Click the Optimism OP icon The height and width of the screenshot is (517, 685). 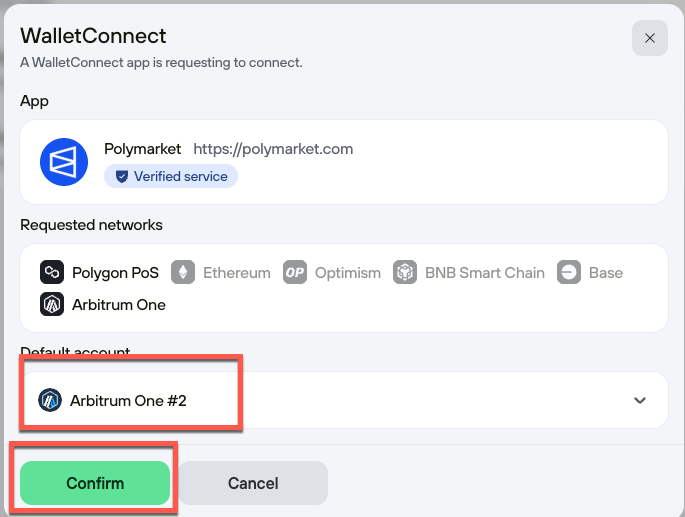click(295, 272)
